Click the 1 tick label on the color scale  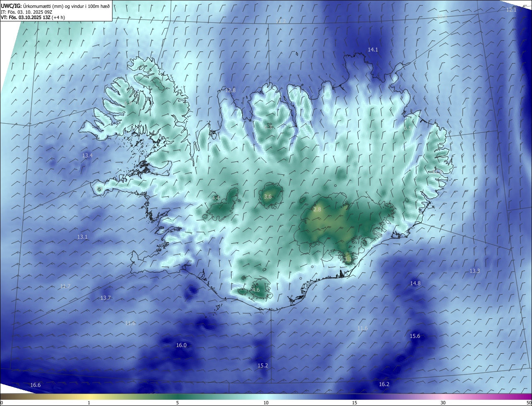89,403
